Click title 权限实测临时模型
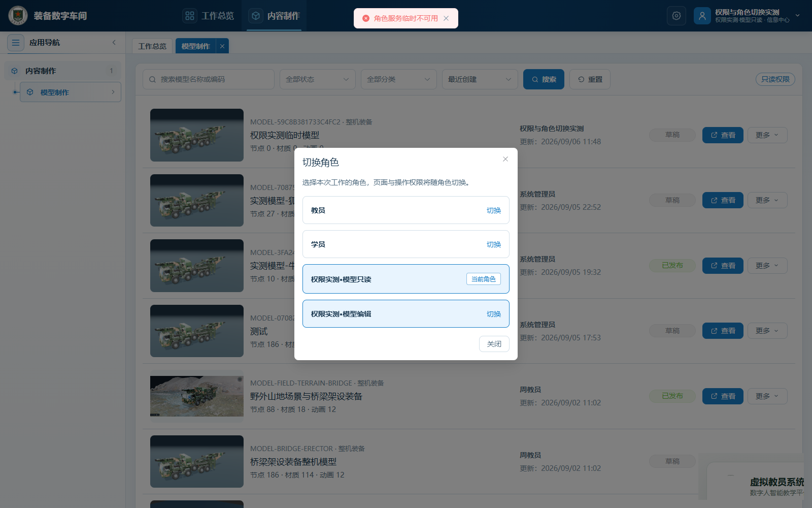812x508 pixels. [285, 135]
